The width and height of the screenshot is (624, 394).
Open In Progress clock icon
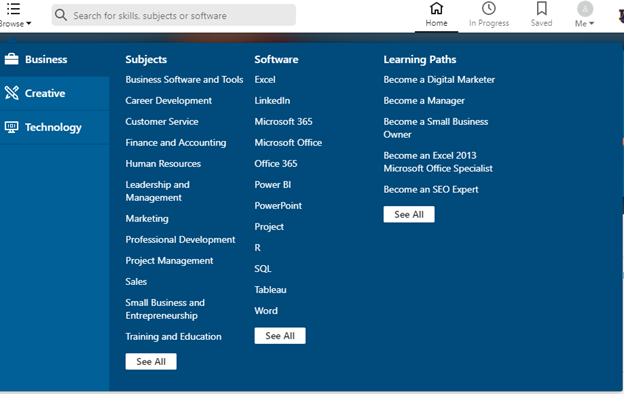488,8
